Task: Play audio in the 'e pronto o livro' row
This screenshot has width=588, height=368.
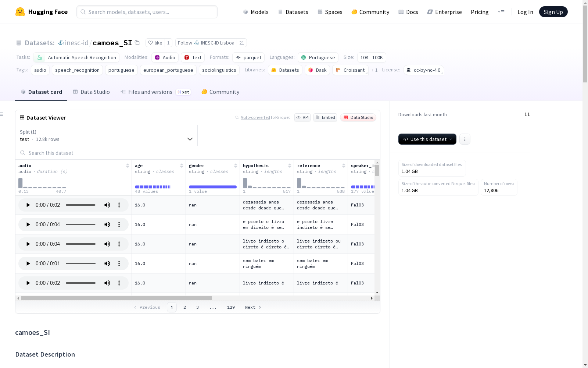Action: tap(28, 224)
